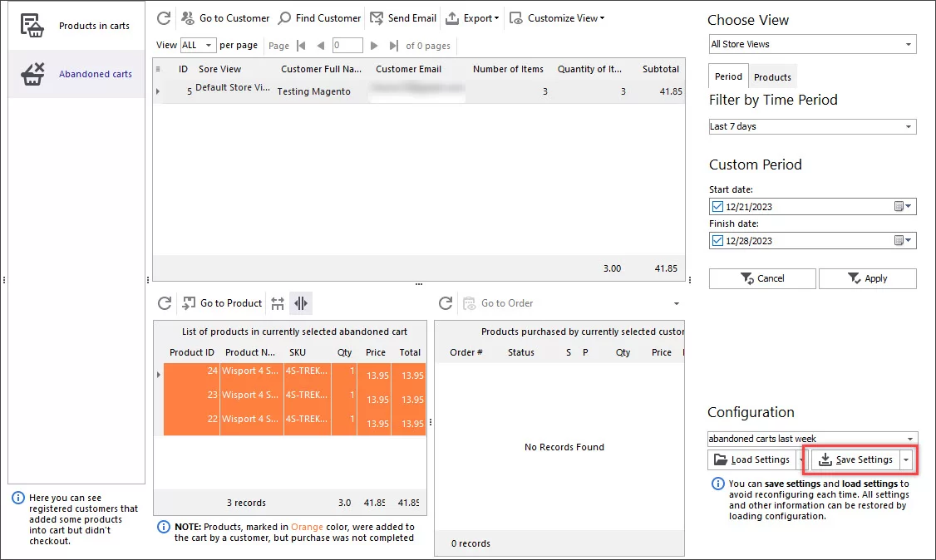Switch to the Products tab
This screenshot has width=936, height=560.
click(772, 77)
